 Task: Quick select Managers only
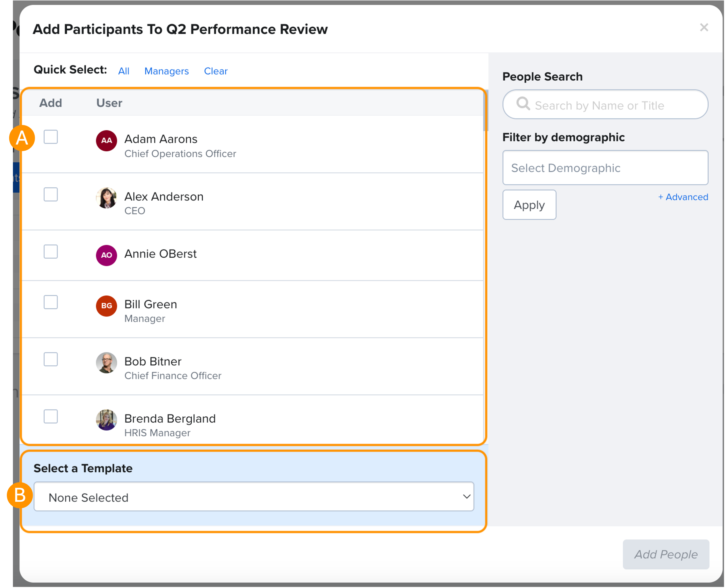166,71
